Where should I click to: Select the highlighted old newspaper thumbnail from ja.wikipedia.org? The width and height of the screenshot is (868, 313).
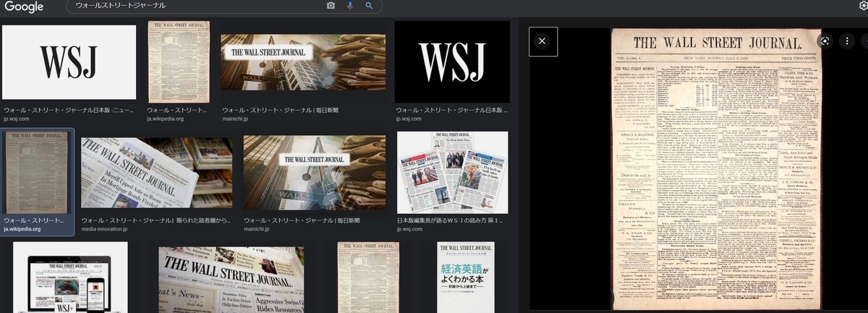click(x=38, y=171)
